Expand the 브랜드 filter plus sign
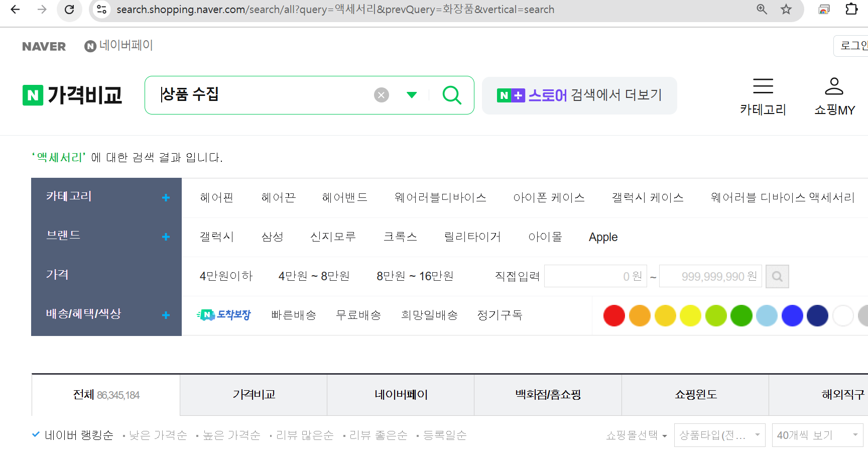This screenshot has height=452, width=868. tap(166, 237)
